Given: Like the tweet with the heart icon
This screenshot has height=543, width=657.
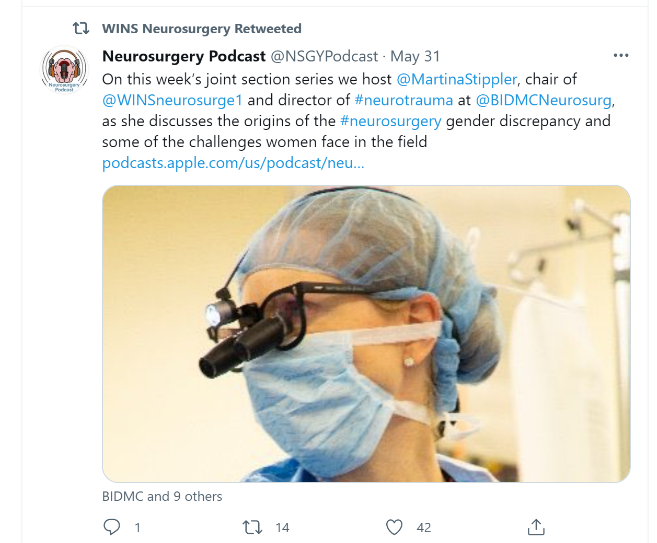Looking at the screenshot, I should (x=394, y=526).
